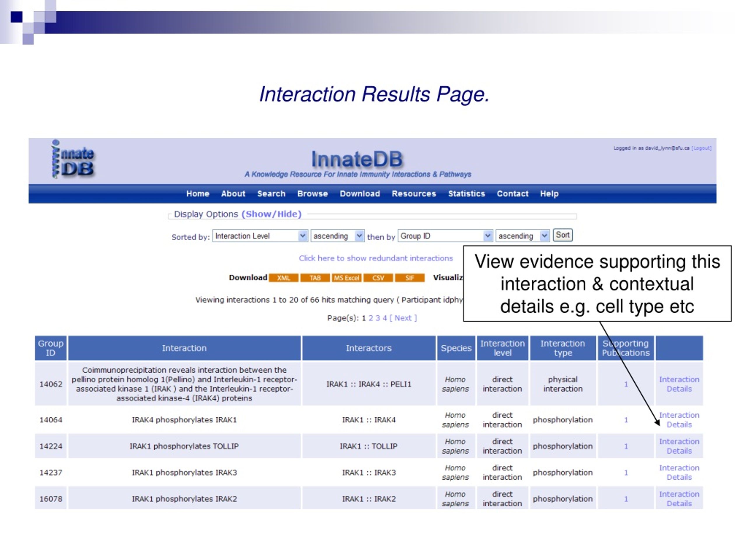The image size is (747, 560).
Task: Select the text IRAK1 phosphorylates IRAK2
Action: (184, 499)
